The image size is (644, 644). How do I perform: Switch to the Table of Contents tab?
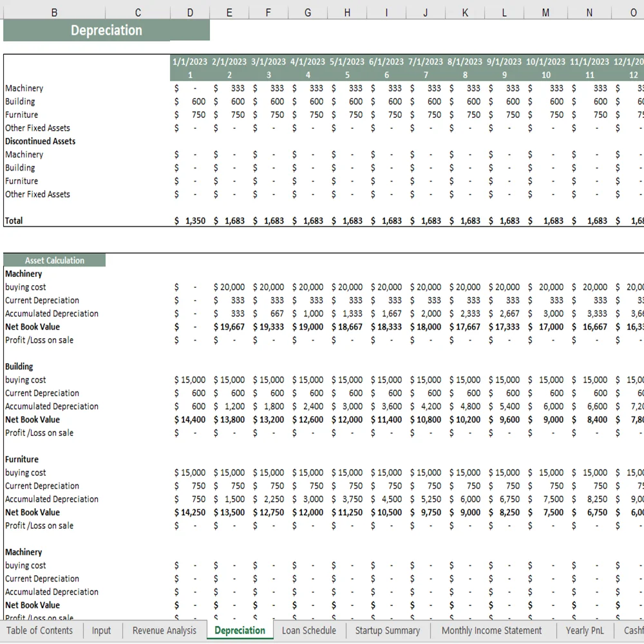click(x=40, y=630)
